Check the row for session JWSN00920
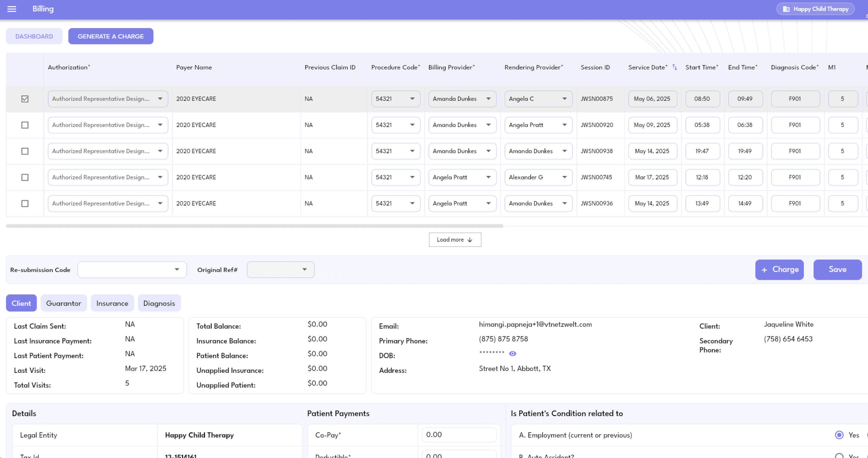868x458 pixels. (25, 125)
